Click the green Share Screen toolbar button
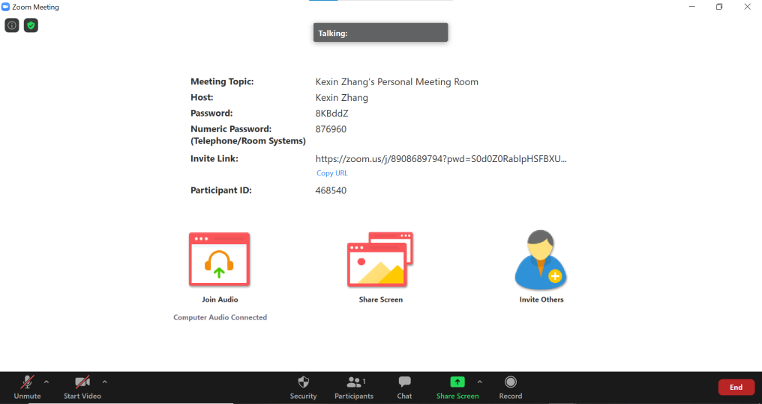 pos(457,387)
